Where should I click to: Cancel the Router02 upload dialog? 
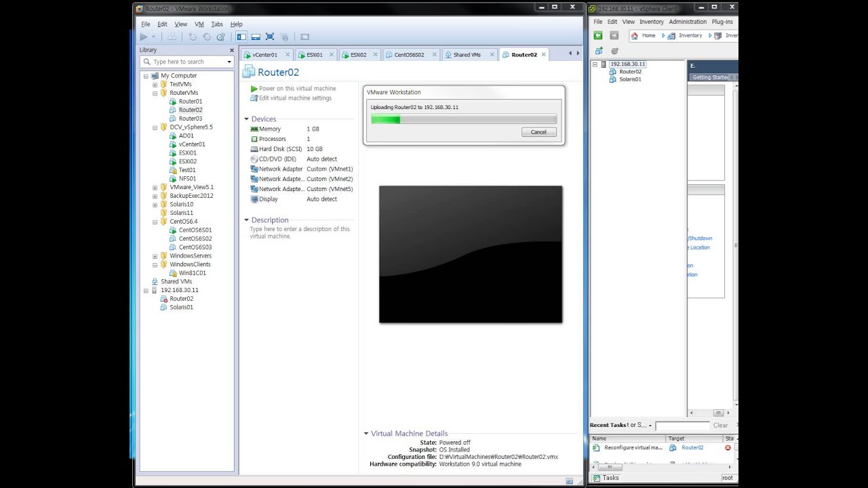click(539, 132)
